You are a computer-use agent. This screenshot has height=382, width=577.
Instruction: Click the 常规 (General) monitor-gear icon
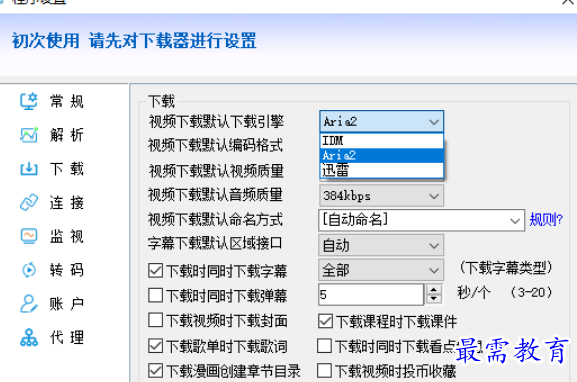pyautogui.click(x=29, y=101)
